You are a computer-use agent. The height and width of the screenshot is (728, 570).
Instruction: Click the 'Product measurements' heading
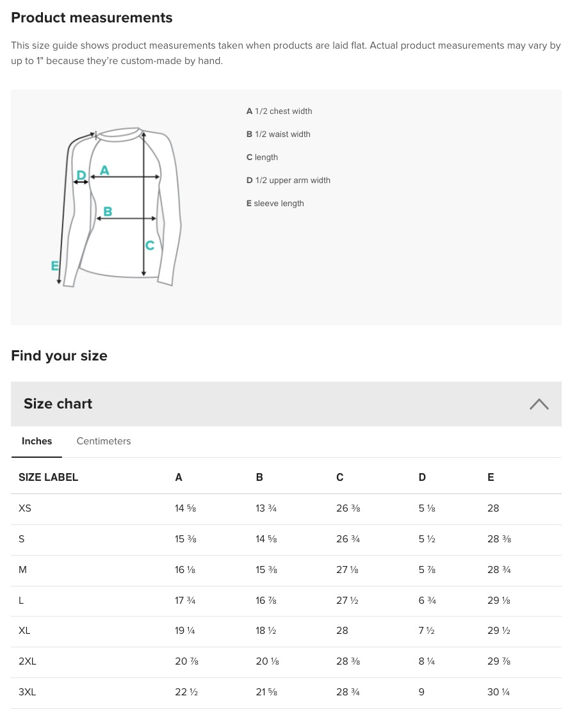pos(92,18)
